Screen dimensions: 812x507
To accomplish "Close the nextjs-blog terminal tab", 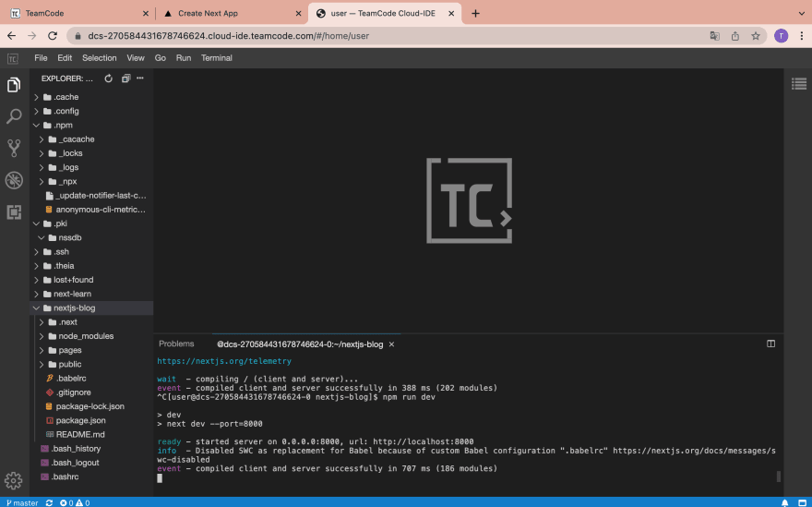I will tap(391, 344).
